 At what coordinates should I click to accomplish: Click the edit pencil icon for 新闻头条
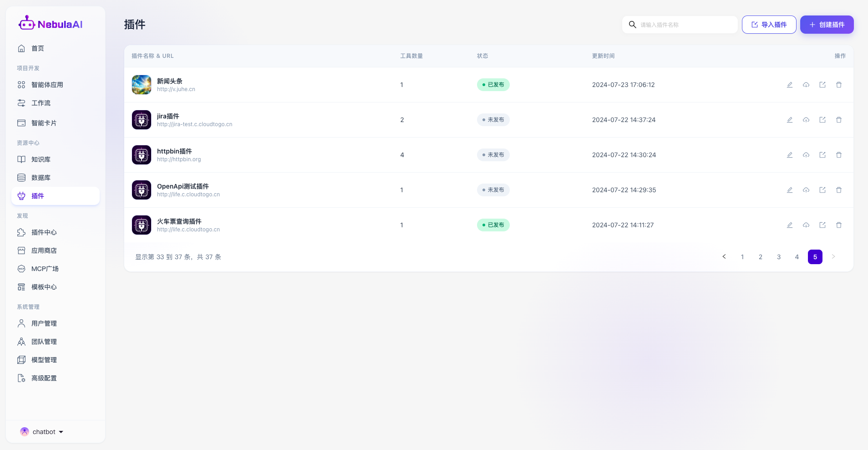click(x=790, y=85)
